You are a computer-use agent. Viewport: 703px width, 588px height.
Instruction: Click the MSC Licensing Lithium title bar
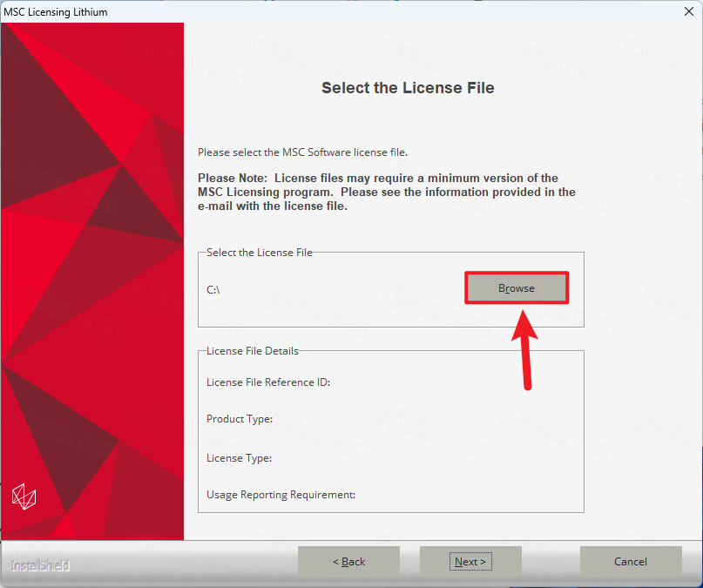[x=56, y=12]
